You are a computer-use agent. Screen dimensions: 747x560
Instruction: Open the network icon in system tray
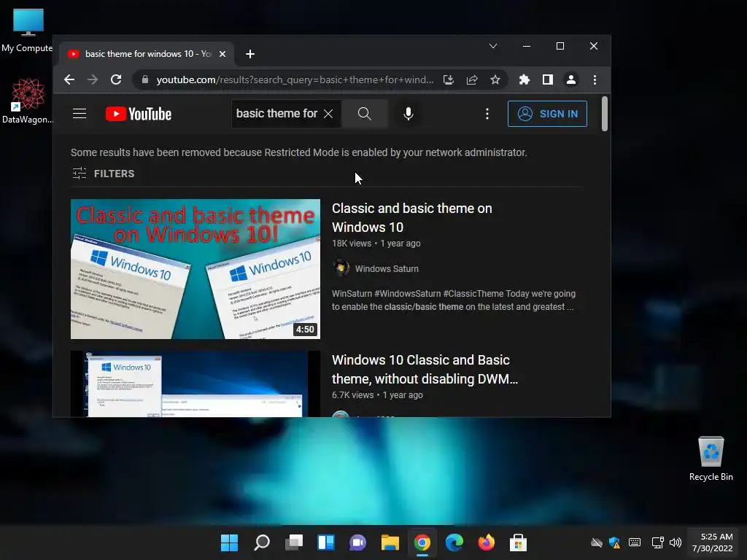click(x=657, y=542)
